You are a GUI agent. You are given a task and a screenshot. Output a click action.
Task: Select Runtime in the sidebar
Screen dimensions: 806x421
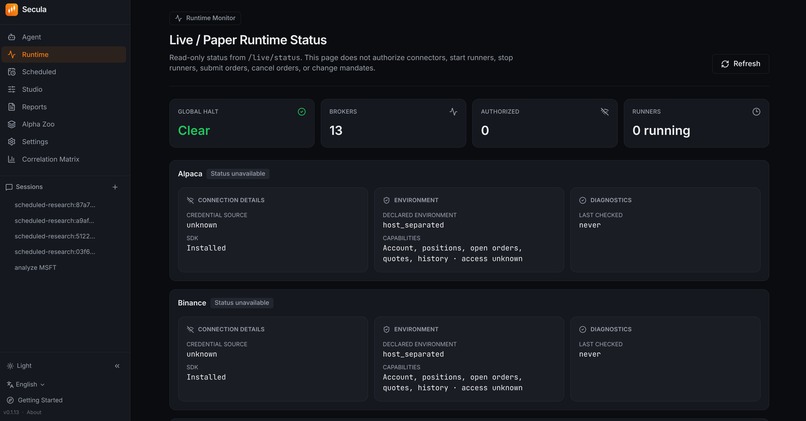coord(64,54)
